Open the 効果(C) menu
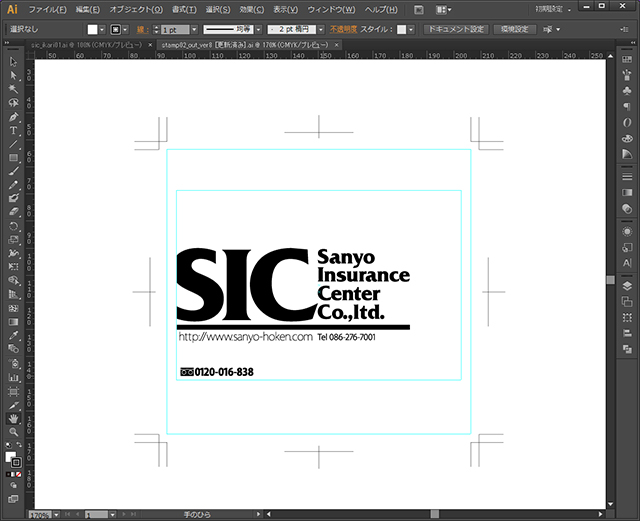The width and height of the screenshot is (640, 521). click(252, 9)
